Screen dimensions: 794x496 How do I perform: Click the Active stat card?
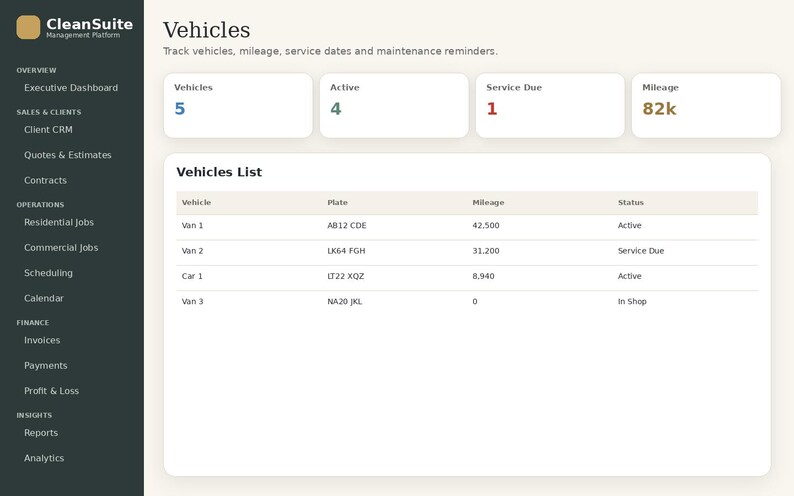pos(394,105)
